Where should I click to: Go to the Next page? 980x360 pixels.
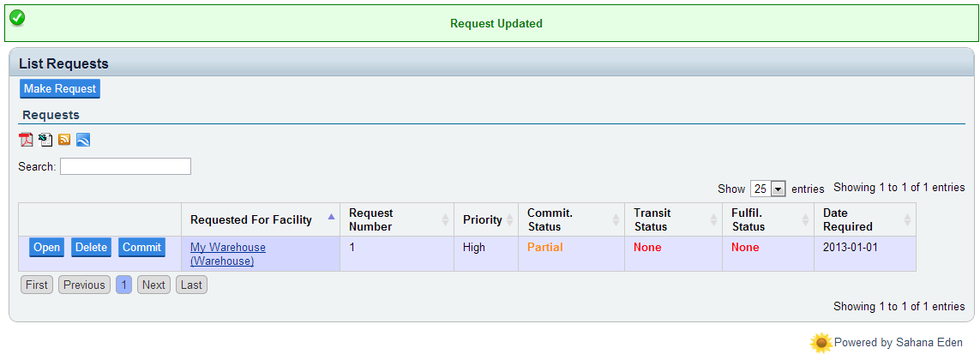point(154,285)
